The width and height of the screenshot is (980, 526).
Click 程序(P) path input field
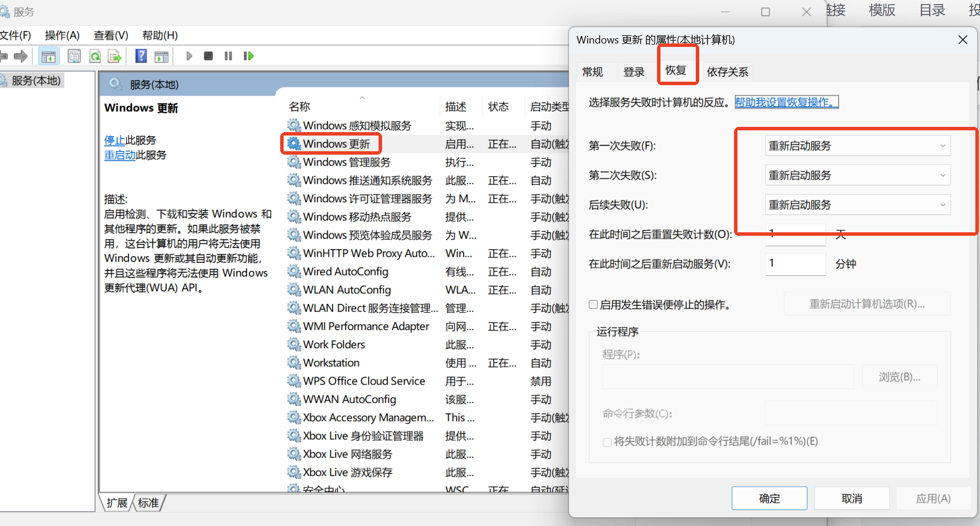(728, 377)
